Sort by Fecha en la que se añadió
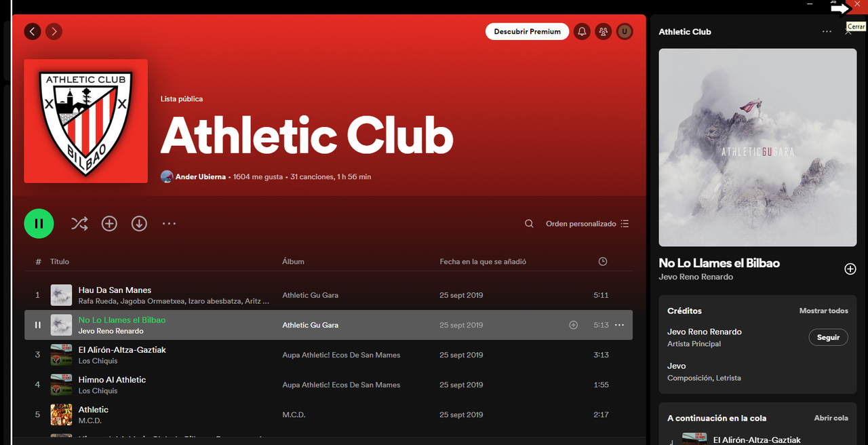 point(483,261)
